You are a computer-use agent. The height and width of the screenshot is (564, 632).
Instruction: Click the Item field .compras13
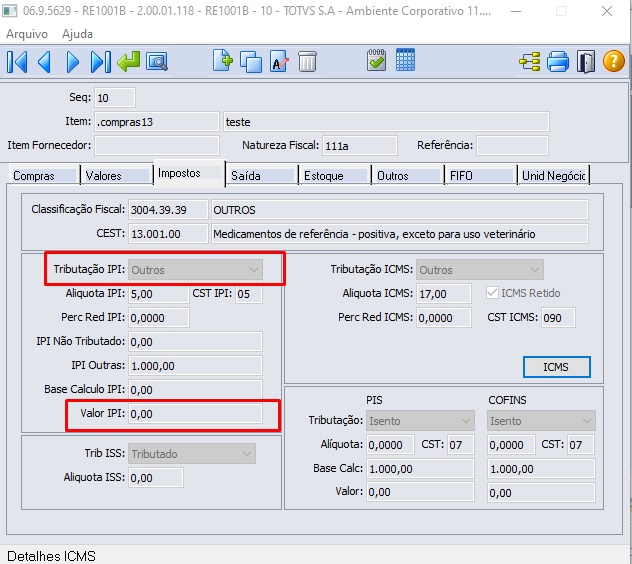coord(157,122)
